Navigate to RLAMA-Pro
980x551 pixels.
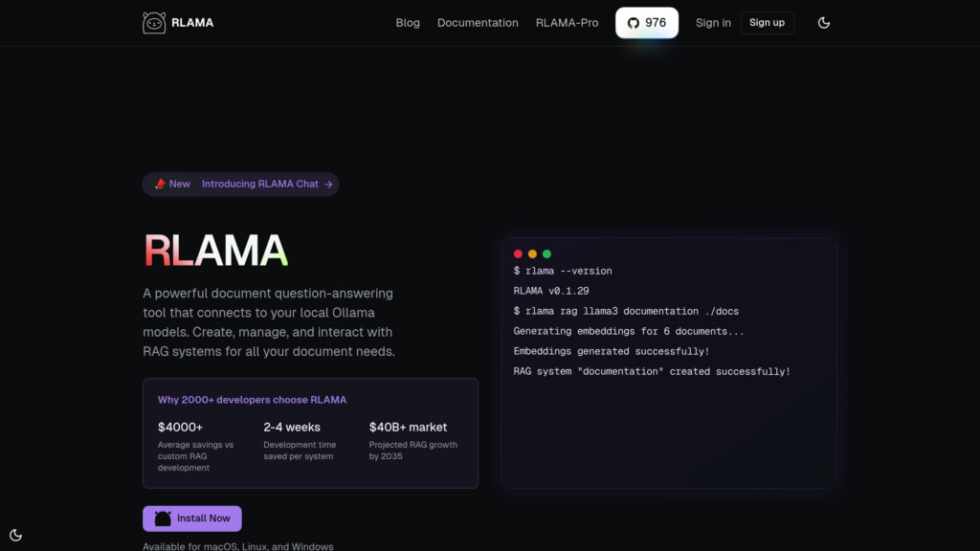[x=567, y=22]
